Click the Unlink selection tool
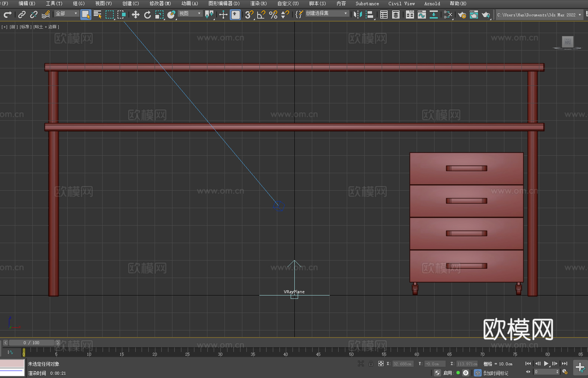588x378 pixels. (34, 14)
